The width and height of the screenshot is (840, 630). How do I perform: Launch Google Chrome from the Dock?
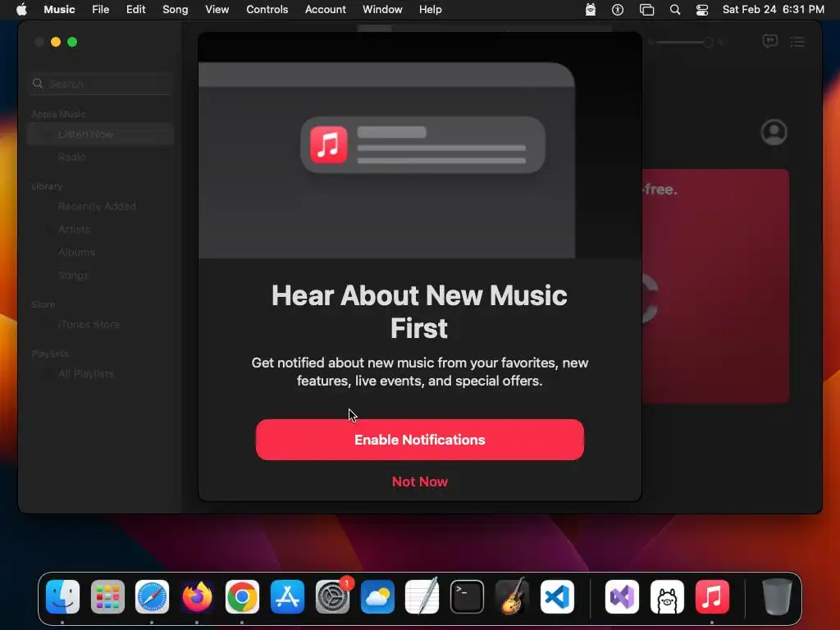pos(242,597)
